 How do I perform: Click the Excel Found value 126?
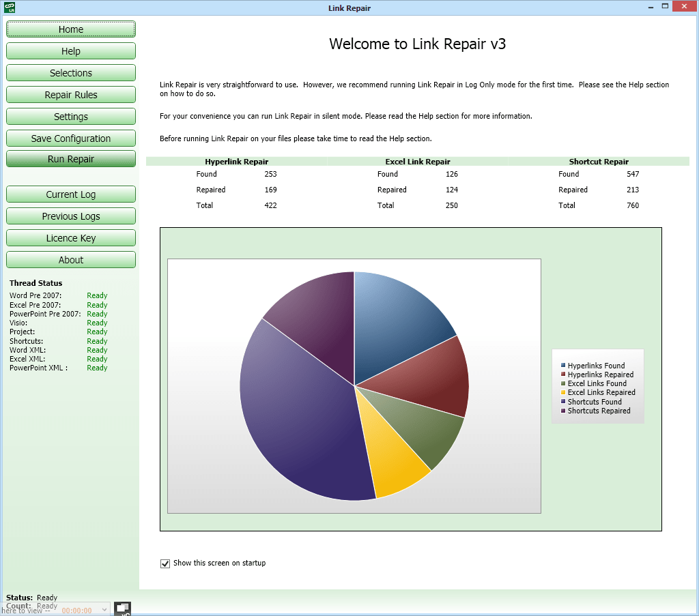(452, 174)
